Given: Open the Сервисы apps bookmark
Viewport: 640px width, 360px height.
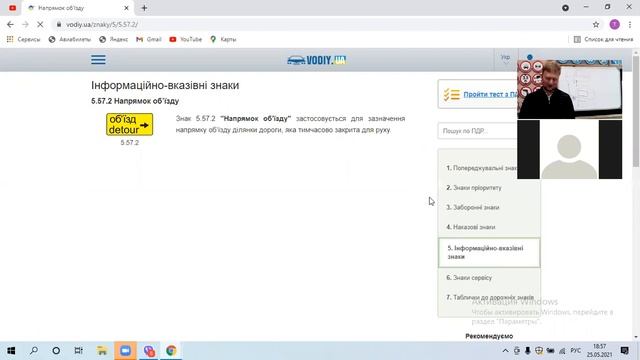Looking at the screenshot, I should click(24, 39).
